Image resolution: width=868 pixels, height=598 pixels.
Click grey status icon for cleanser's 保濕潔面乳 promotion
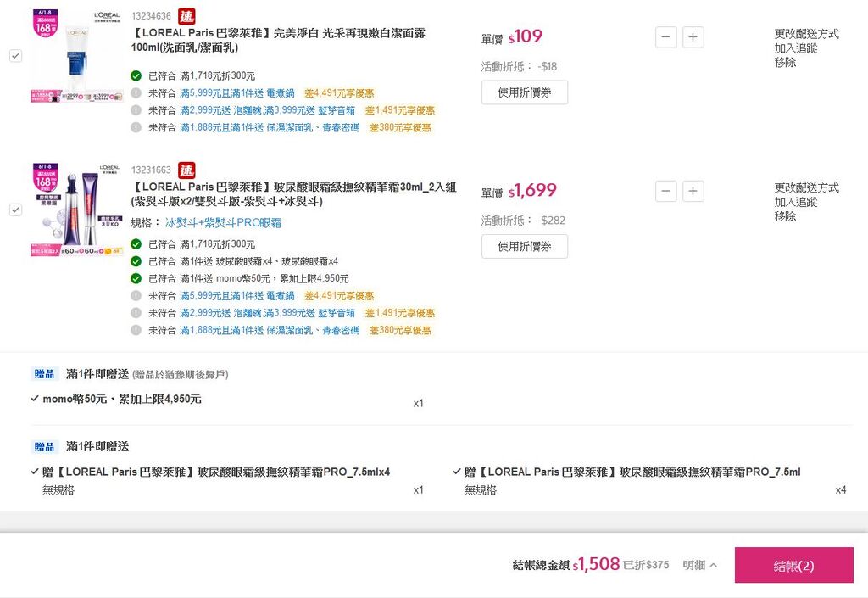coord(136,127)
